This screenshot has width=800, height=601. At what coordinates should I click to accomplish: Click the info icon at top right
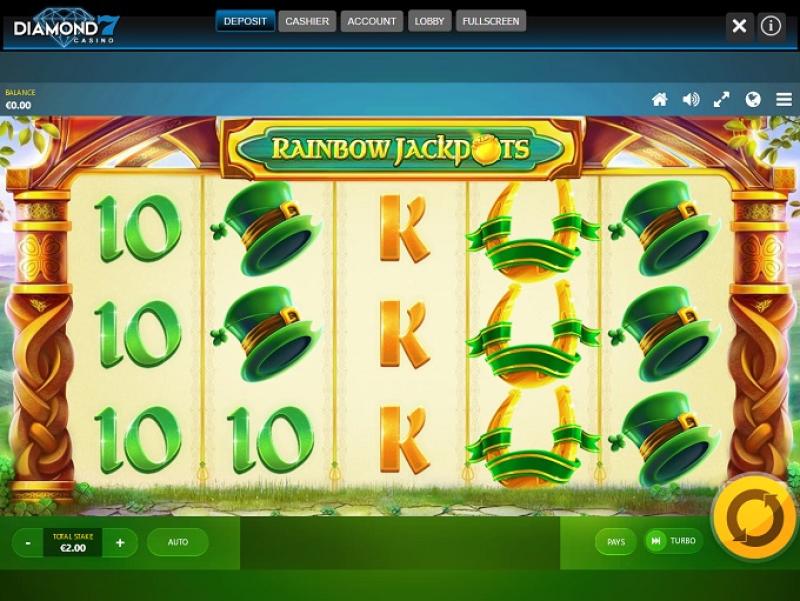coord(770,26)
